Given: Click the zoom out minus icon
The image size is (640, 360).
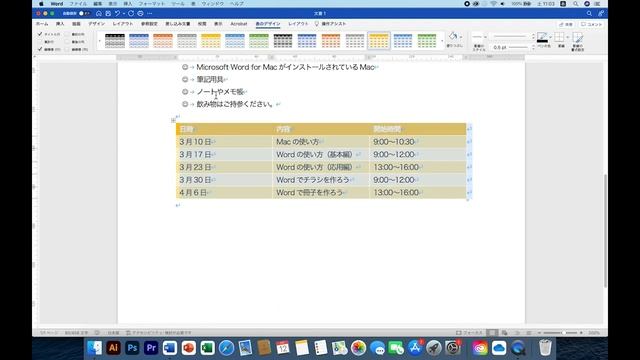Looking at the screenshot, I should [x=539, y=333].
